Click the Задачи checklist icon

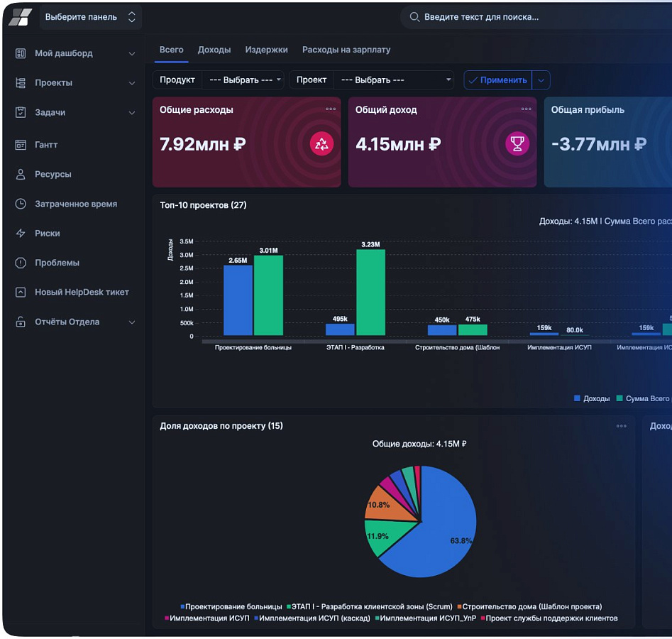pos(20,112)
